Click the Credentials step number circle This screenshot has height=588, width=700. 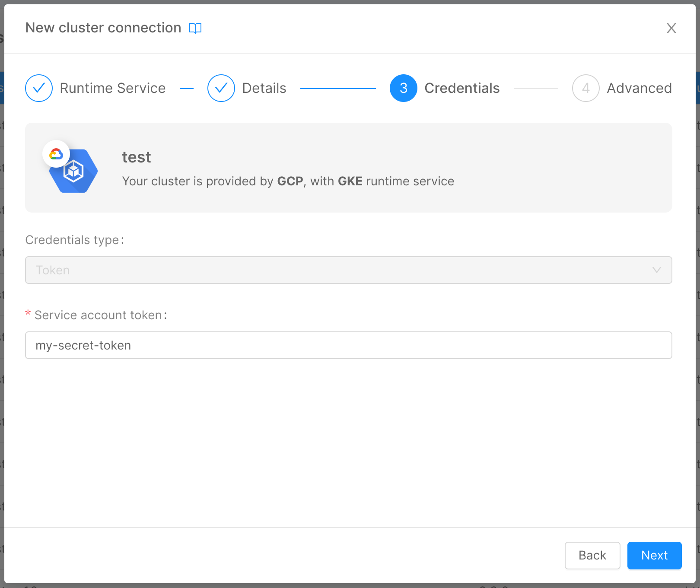403,88
